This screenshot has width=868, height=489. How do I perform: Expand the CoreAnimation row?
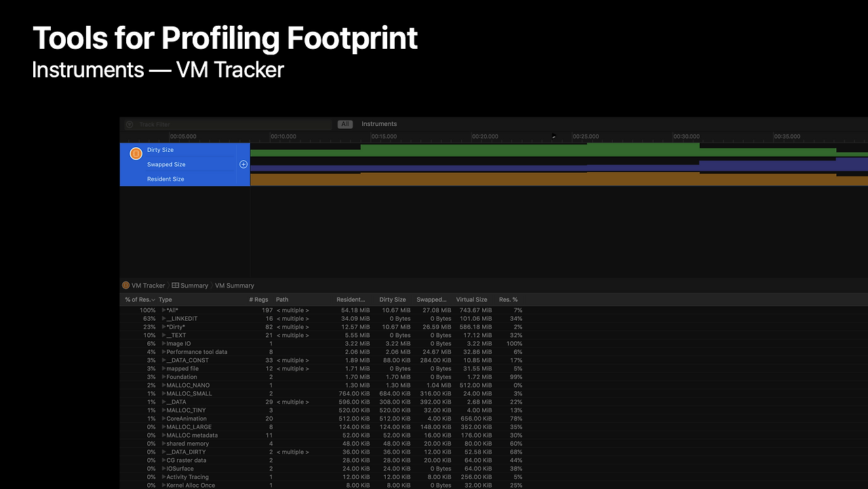(x=163, y=418)
